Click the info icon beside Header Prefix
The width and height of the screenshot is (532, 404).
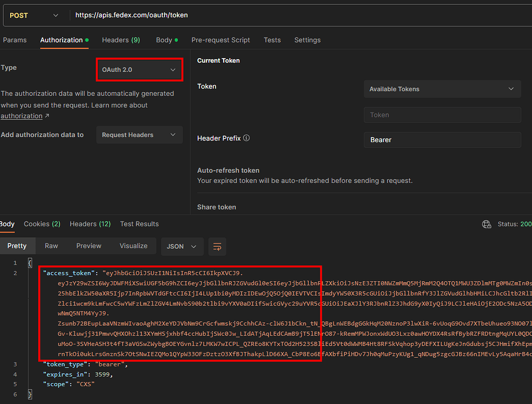(246, 138)
